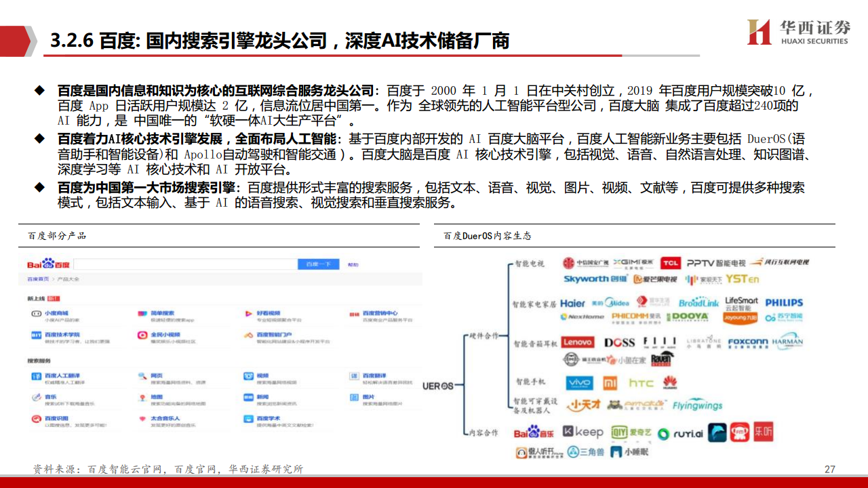Image resolution: width=868 pixels, height=488 pixels.
Task: Click the 网页 magnifier icon
Action: pyautogui.click(x=142, y=376)
